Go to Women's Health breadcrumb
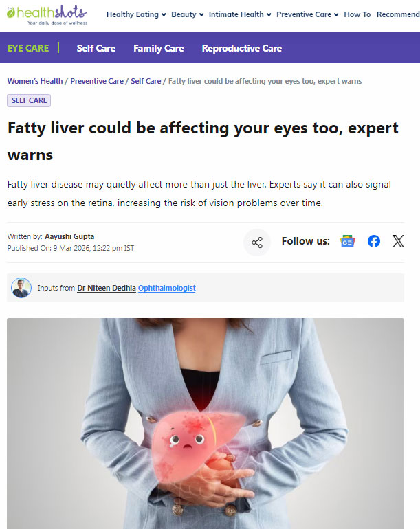The width and height of the screenshot is (420, 529). point(35,81)
